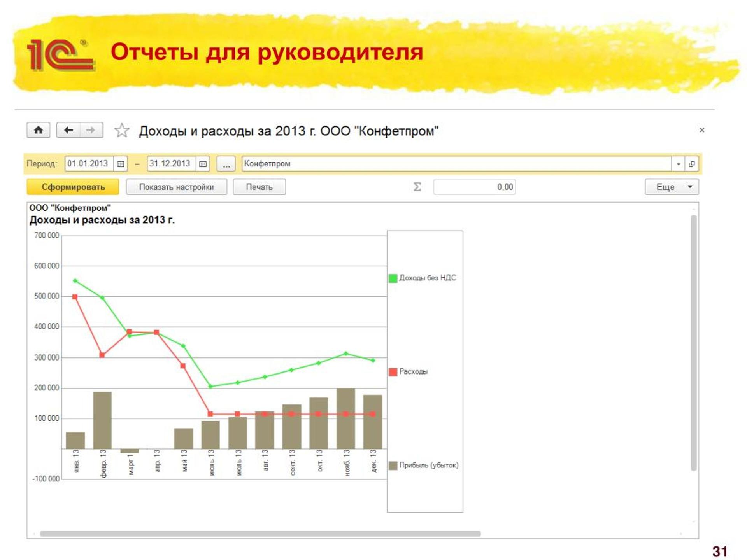Click the янв. 13 green income point

(x=75, y=281)
